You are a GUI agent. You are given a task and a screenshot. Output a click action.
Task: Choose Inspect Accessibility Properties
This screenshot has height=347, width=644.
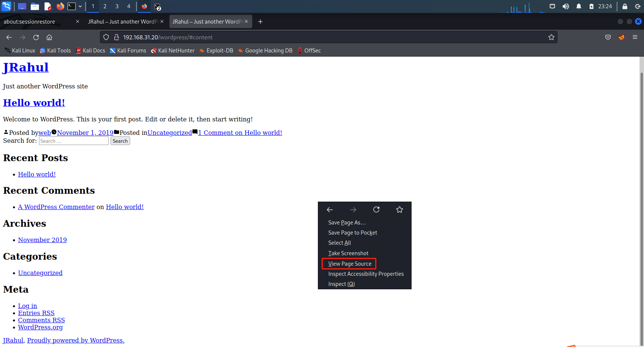coord(365,274)
